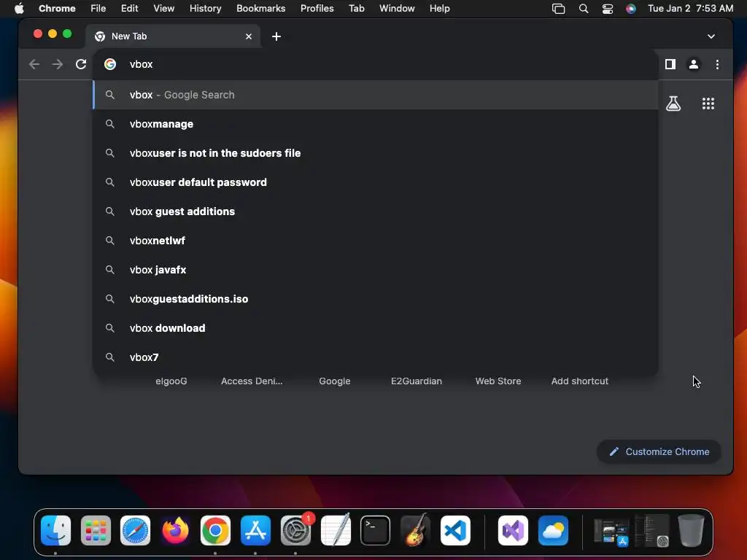Open the Profiles menu
Viewport: 747px width, 560px height.
tap(317, 9)
